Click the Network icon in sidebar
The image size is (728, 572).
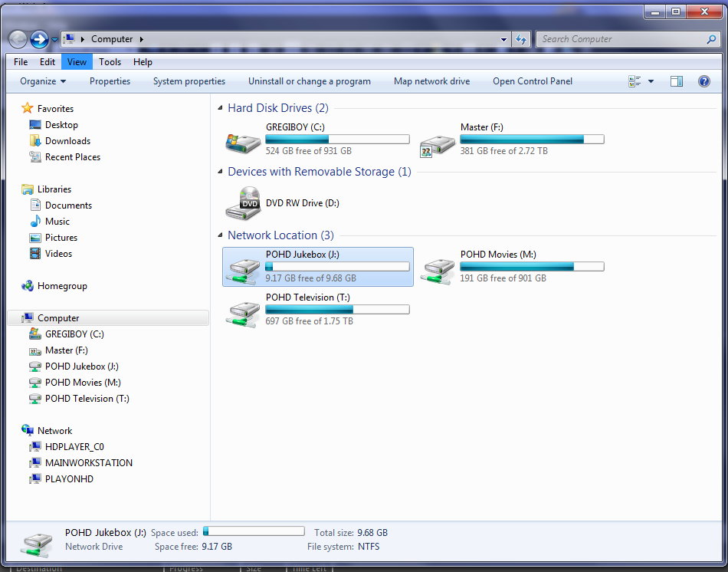pos(28,430)
